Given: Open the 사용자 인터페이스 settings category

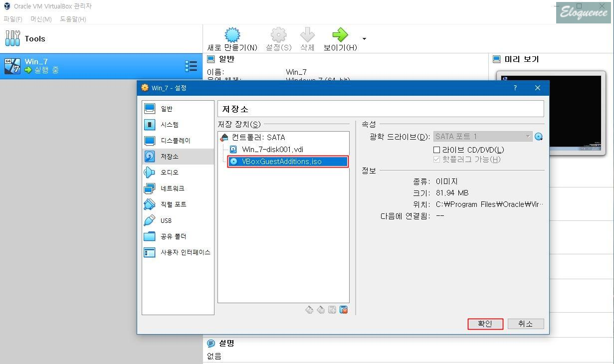Looking at the screenshot, I should click(x=178, y=252).
